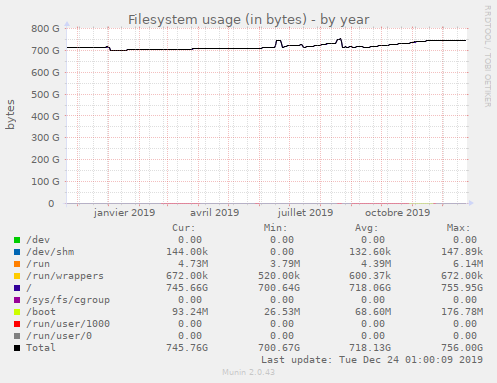497x383 pixels.
Task: Click the '/boot' legend label
Action: (x=41, y=312)
